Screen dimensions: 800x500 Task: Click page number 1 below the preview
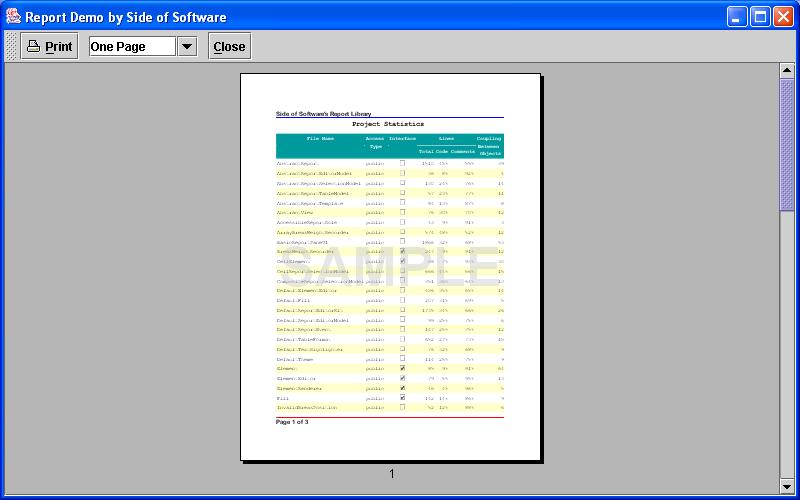coord(392,474)
